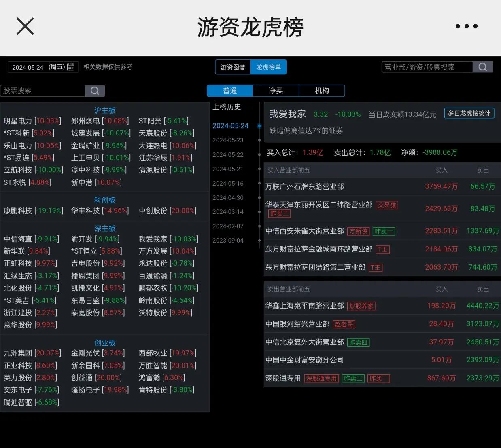Click the 股票搜索 magnifier button
The image size is (501, 448).
[95, 91]
